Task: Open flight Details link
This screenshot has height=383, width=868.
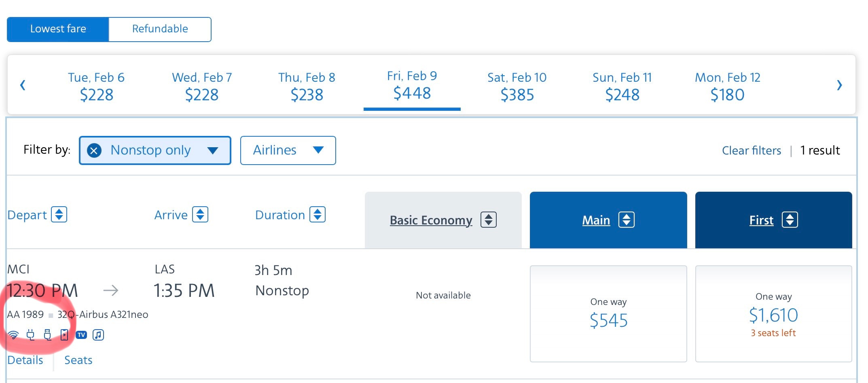Action: click(25, 360)
